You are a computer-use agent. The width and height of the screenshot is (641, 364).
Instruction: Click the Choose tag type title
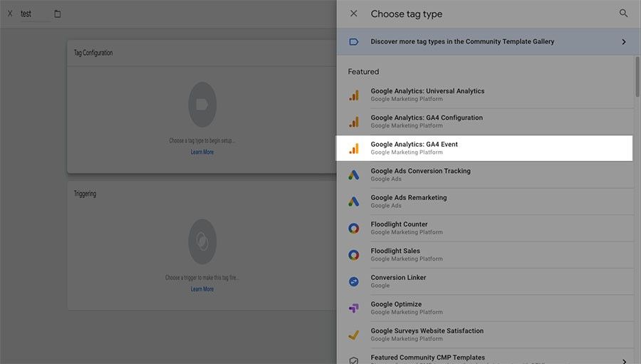click(407, 14)
